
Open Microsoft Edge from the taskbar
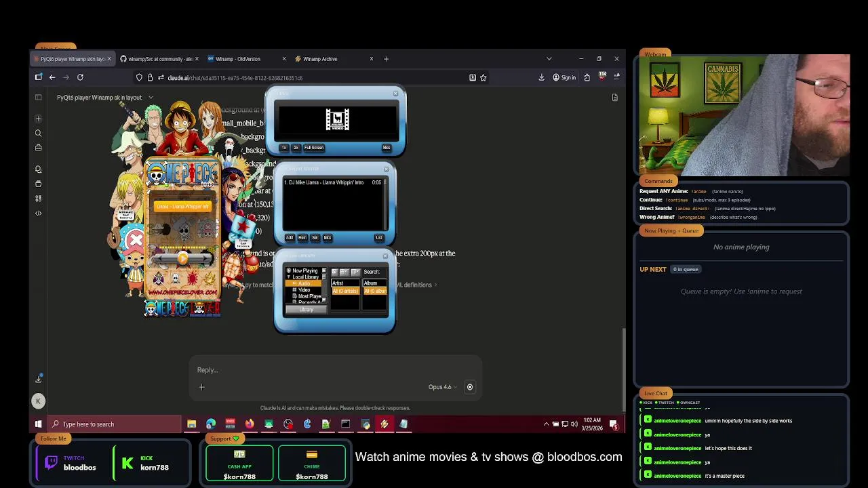click(x=211, y=424)
